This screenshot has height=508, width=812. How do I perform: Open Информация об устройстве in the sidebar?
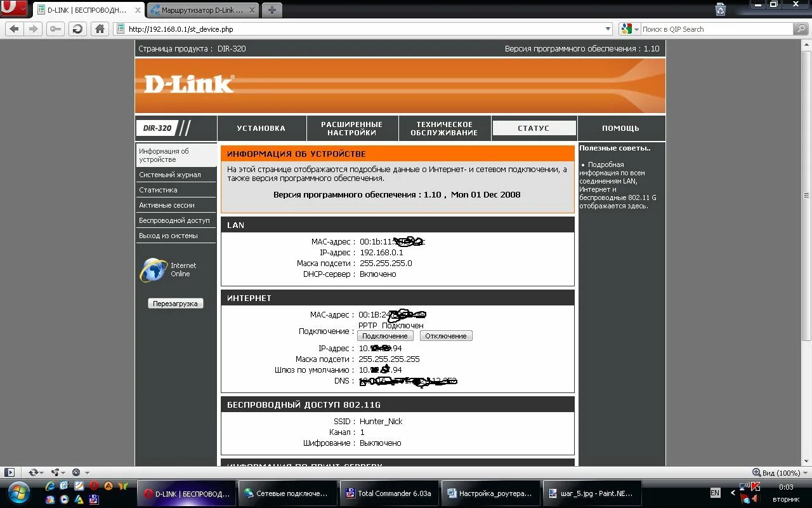tap(176, 155)
